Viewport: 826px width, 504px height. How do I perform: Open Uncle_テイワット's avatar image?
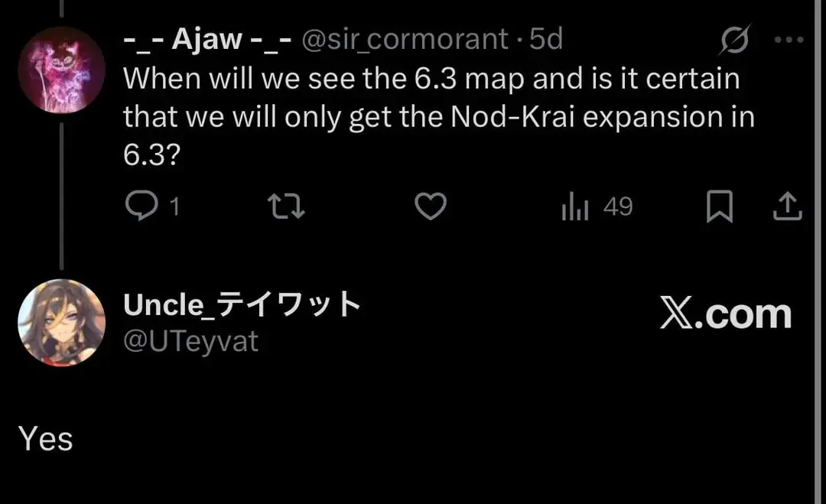pos(61,322)
